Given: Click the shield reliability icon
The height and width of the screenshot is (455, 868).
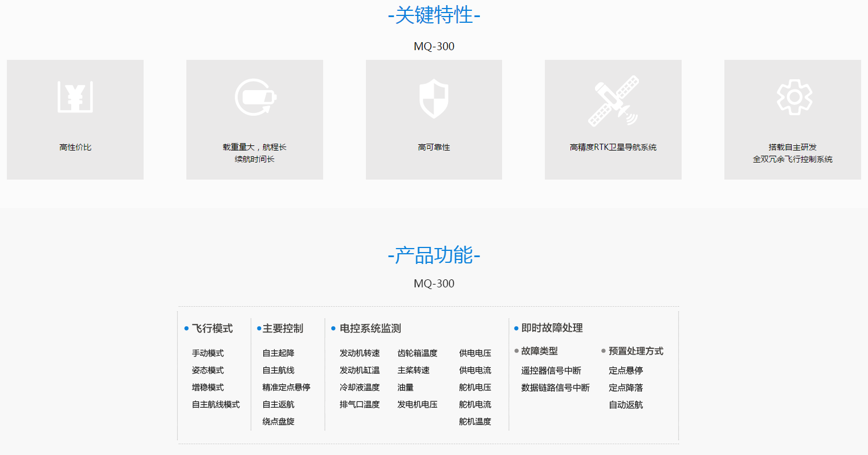Looking at the screenshot, I should [x=434, y=98].
